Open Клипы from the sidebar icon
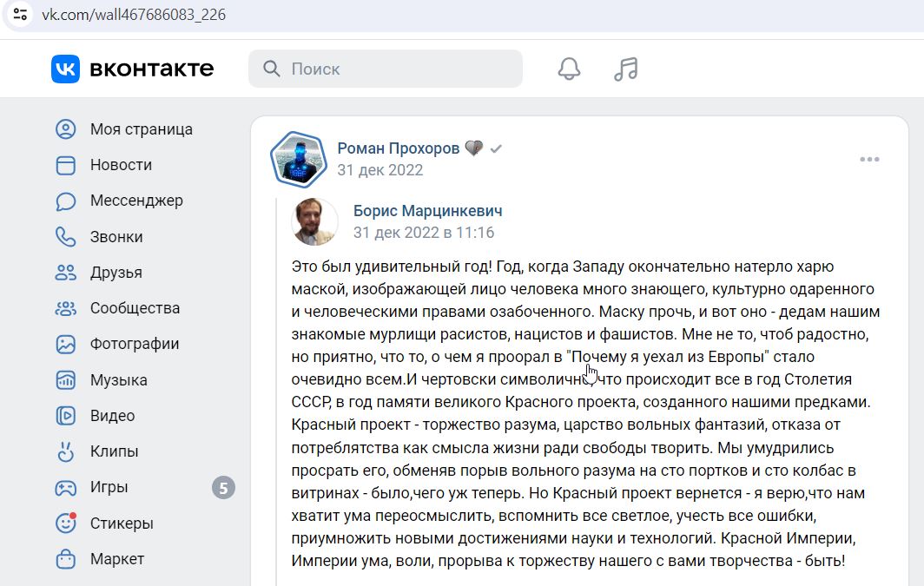The image size is (924, 586). [65, 451]
